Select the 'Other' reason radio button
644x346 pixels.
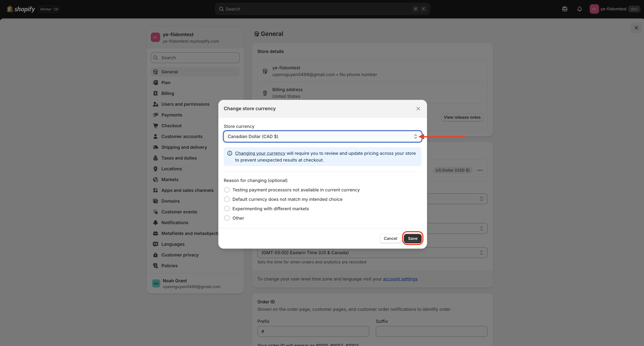coord(227,218)
